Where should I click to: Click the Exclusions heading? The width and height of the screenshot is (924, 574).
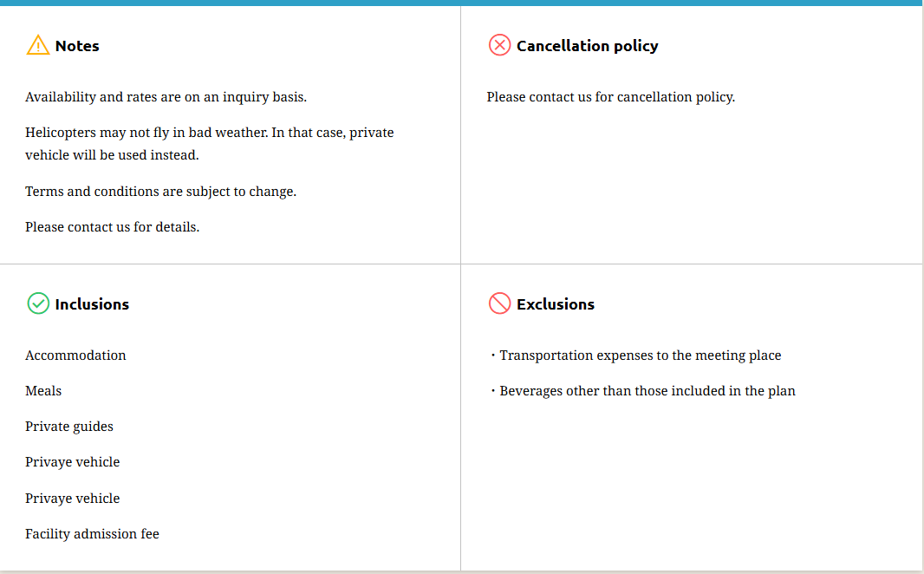pyautogui.click(x=555, y=304)
